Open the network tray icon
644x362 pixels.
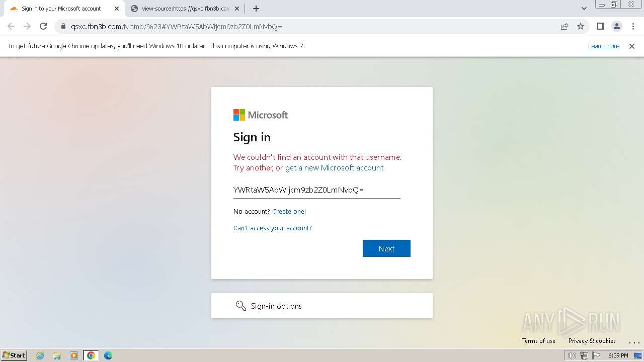click(x=584, y=355)
